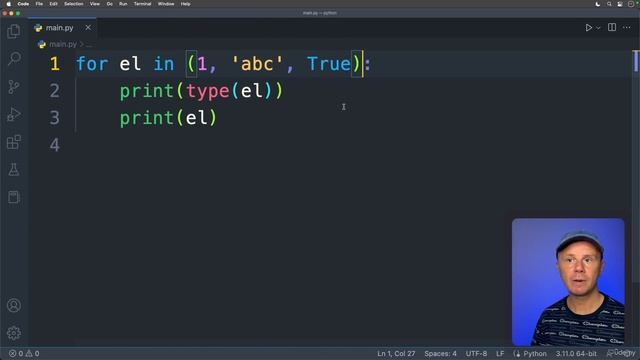Click the True value on line 1
This screenshot has width=640, height=360.
(x=329, y=64)
